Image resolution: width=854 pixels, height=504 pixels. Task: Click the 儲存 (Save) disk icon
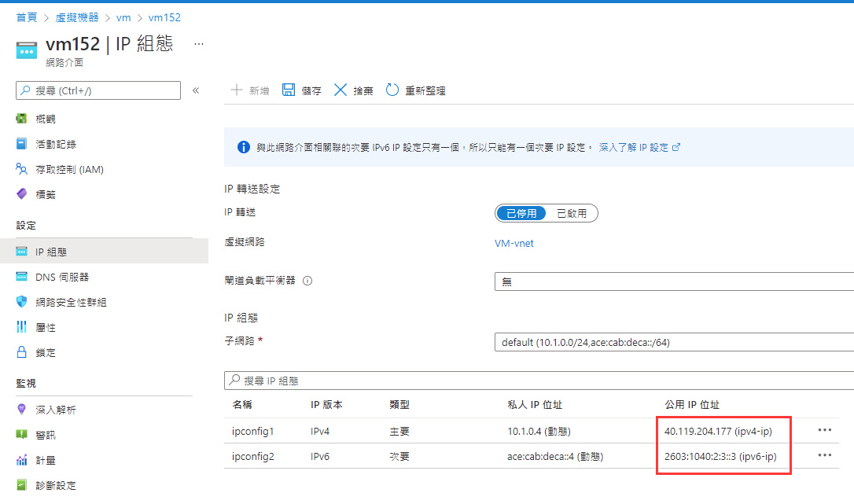click(x=289, y=90)
